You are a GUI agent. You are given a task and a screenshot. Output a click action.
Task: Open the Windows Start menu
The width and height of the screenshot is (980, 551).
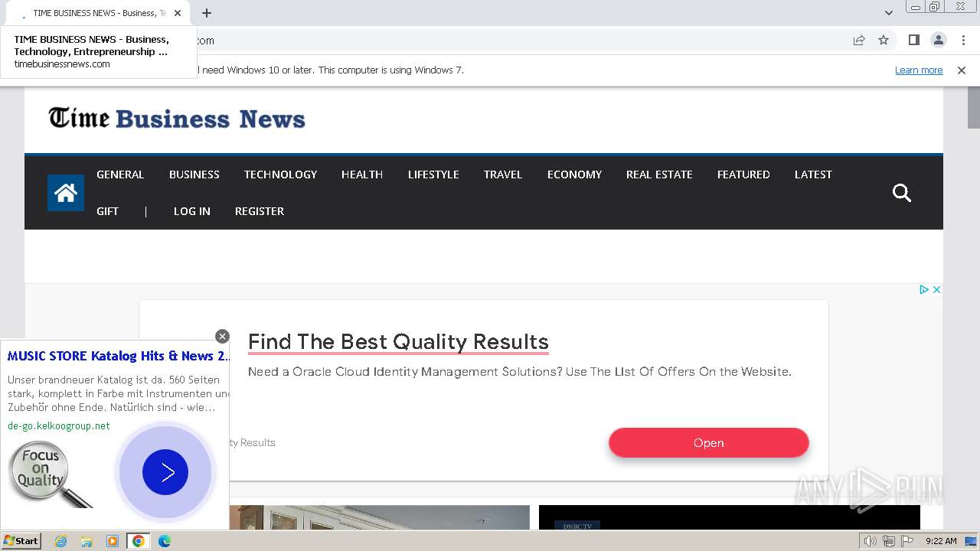21,541
